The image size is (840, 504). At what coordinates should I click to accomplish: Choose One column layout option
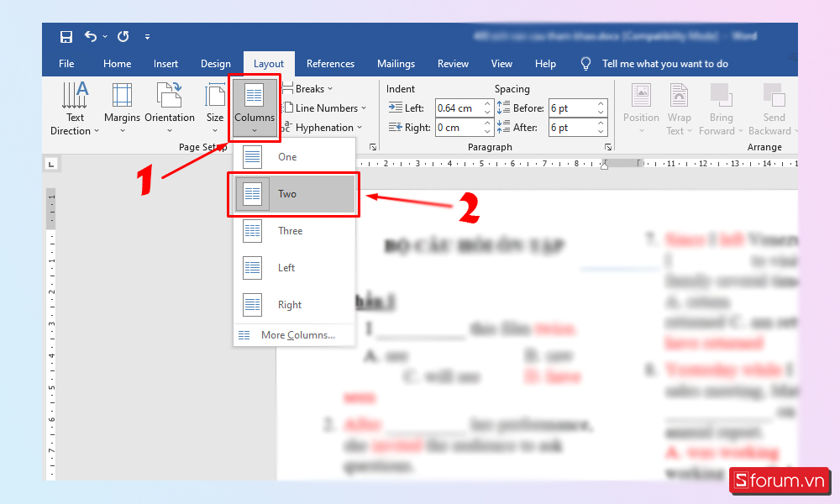(x=294, y=157)
